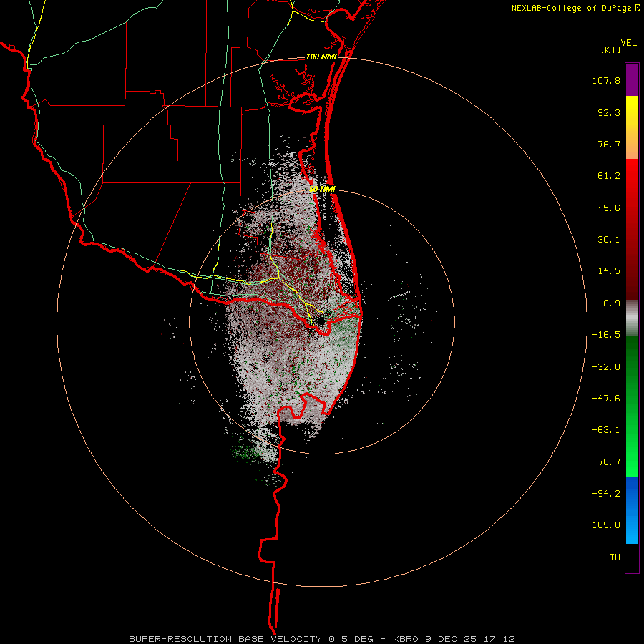This screenshot has height=644, width=644.
Task: Click the 100 NMI range ring label
Action: click(x=321, y=57)
